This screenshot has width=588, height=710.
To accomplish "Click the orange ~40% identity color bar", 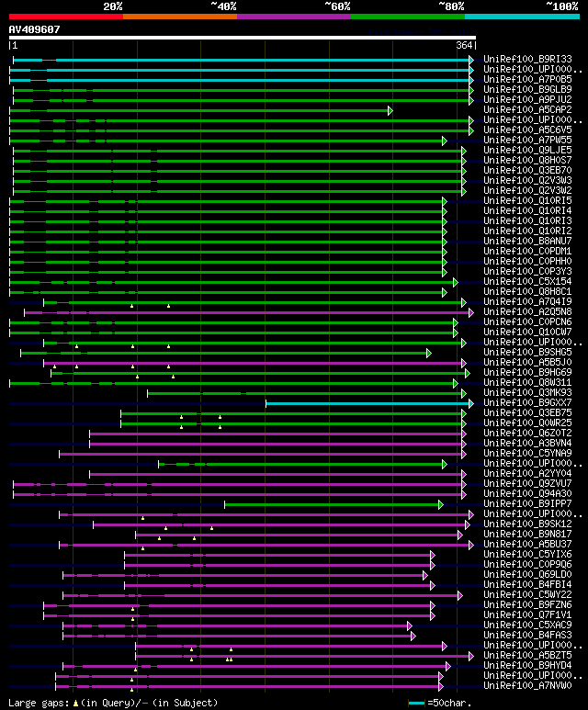I will coord(180,17).
